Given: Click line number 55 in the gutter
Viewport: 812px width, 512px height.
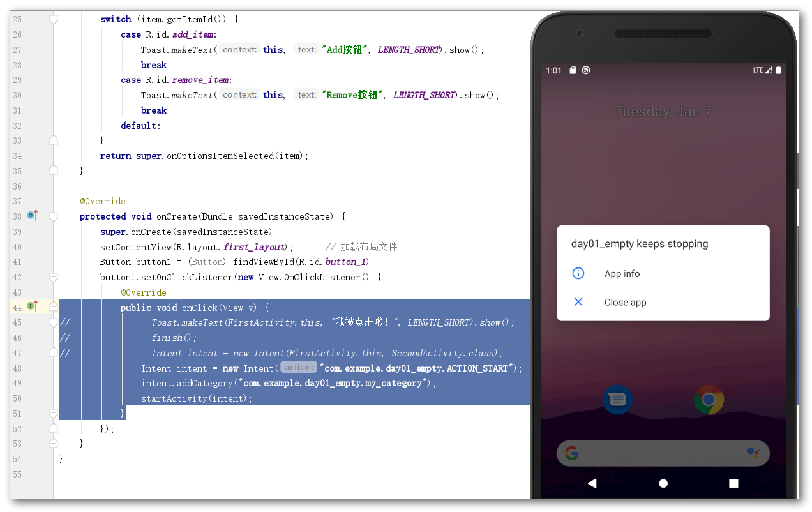Looking at the screenshot, I should pyautogui.click(x=17, y=474).
